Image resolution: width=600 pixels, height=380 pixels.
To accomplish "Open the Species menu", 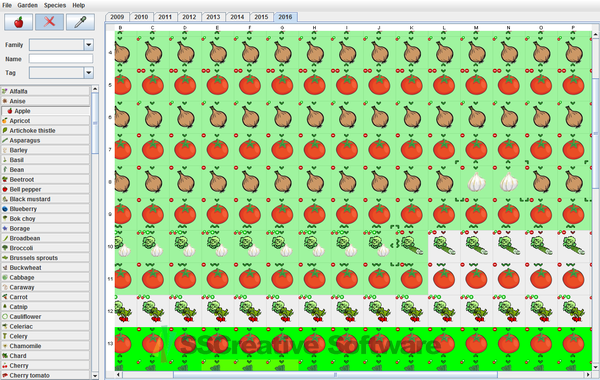I will (55, 5).
